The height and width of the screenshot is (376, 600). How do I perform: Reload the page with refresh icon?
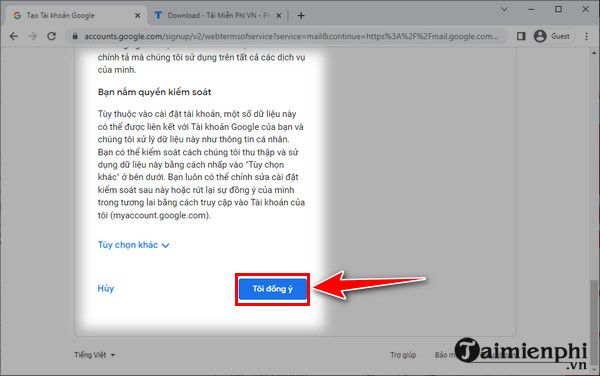[x=51, y=36]
